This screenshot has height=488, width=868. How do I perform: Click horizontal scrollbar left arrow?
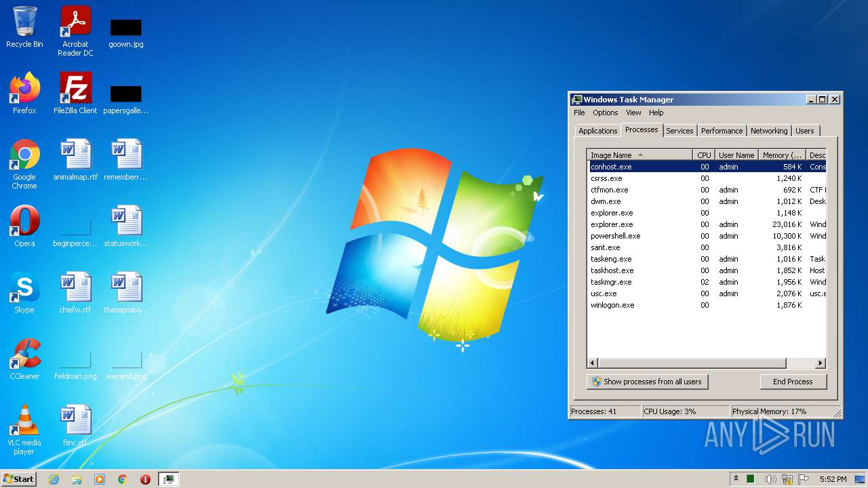point(593,363)
